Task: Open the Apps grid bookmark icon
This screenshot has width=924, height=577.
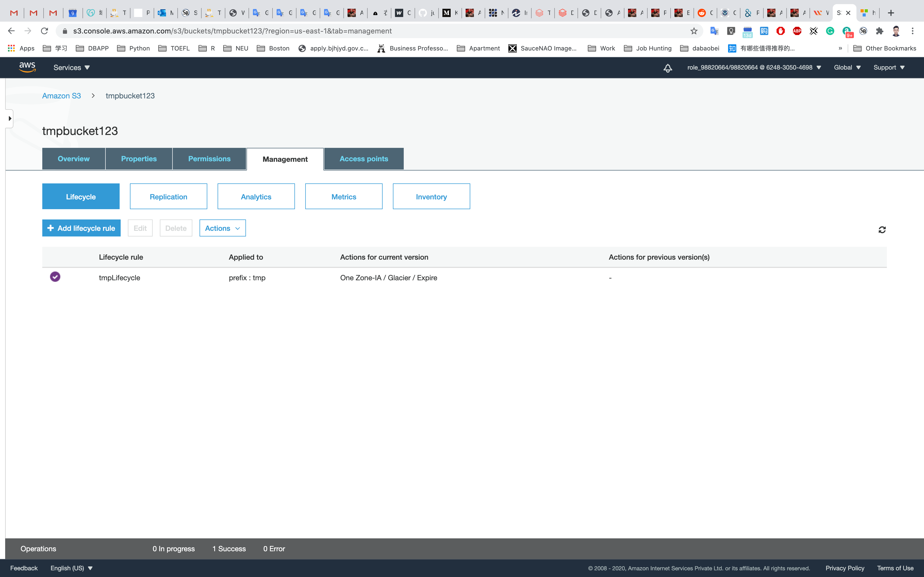Action: pos(11,48)
